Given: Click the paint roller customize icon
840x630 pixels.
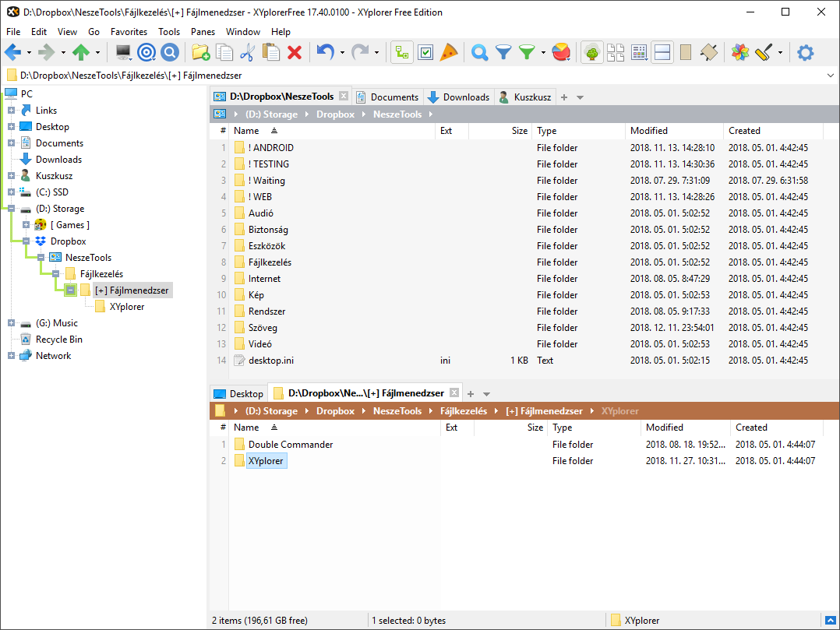Looking at the screenshot, I should click(764, 52).
